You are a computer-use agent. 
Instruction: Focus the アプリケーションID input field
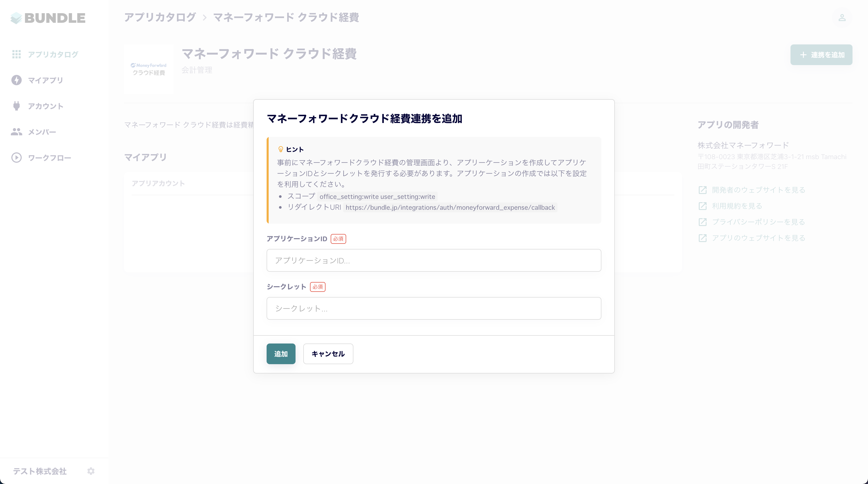(433, 260)
